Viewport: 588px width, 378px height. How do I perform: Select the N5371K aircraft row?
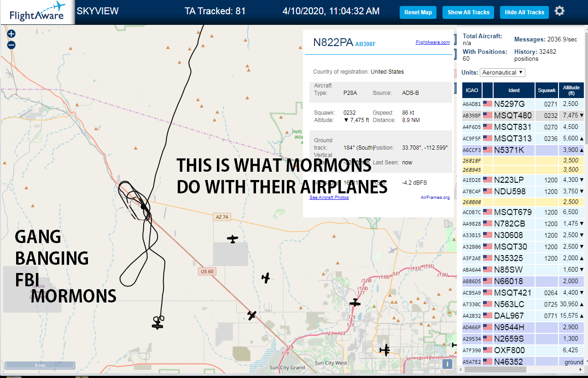click(x=523, y=150)
